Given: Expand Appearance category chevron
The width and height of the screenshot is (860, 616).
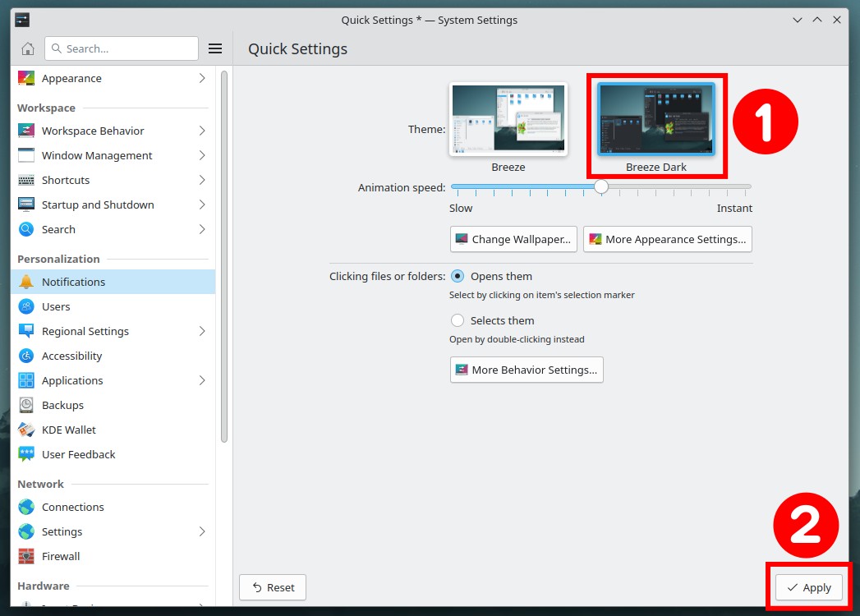Looking at the screenshot, I should click(x=202, y=79).
